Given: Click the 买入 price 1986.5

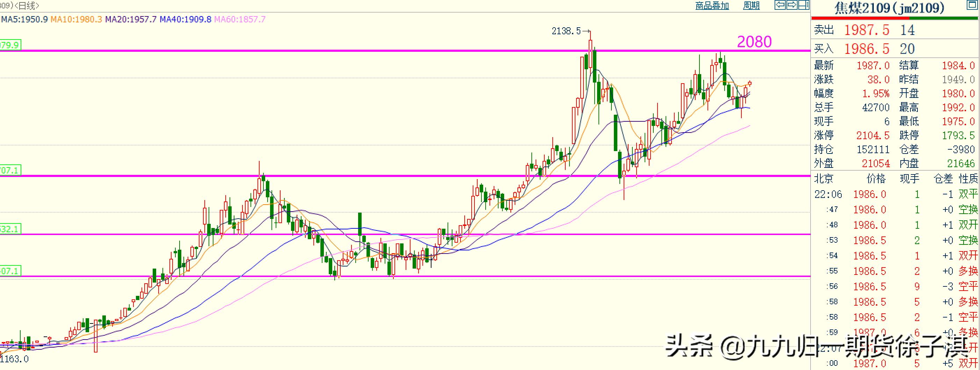Looking at the screenshot, I should tap(867, 49).
